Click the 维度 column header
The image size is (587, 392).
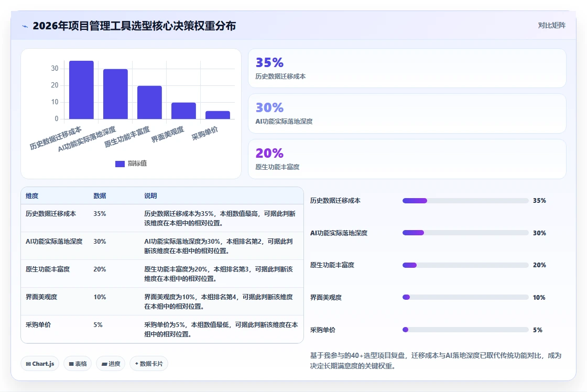point(32,196)
